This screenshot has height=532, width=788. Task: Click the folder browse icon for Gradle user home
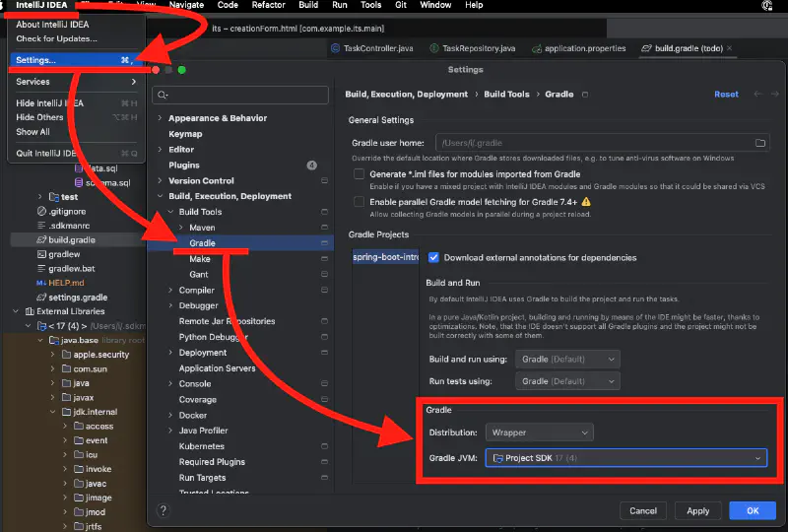click(759, 143)
